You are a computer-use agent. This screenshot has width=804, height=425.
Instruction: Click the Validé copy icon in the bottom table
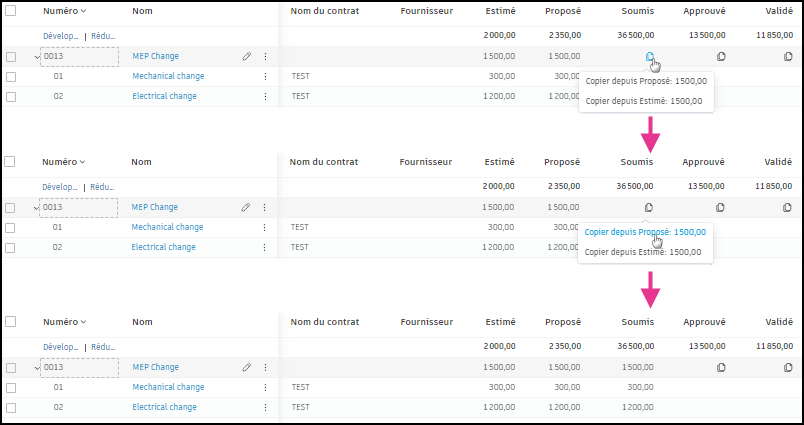pyautogui.click(x=787, y=367)
